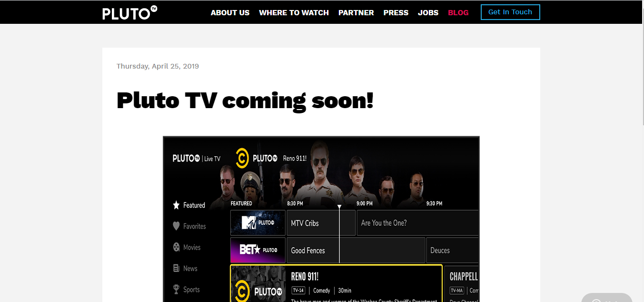The height and width of the screenshot is (302, 644).
Task: Open the 'Pluto TV coming soon!' post title
Action: [x=245, y=101]
